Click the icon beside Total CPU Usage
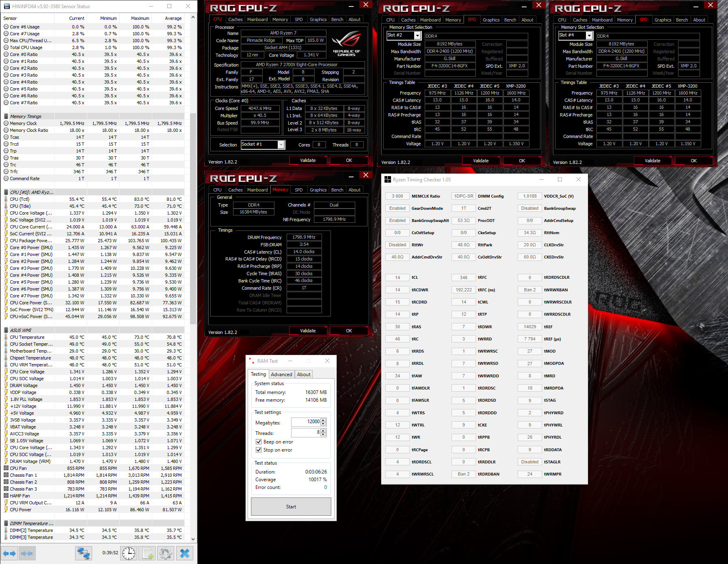The height and width of the screenshot is (564, 728). (x=6, y=47)
